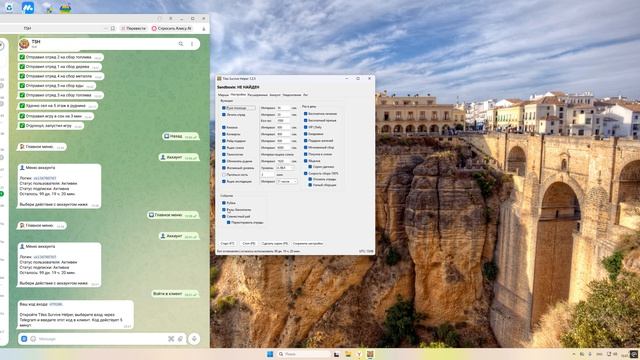Click the Windows taskbar search box
The width and height of the screenshot is (640, 360).
coord(303,354)
